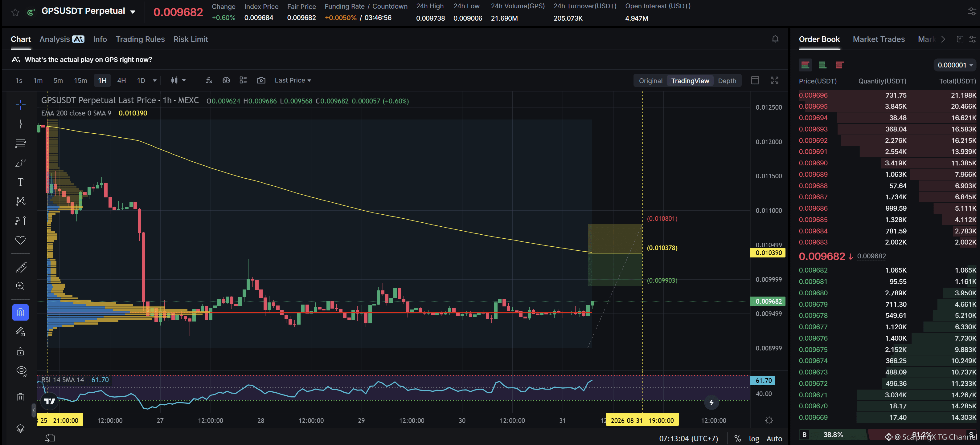Click the heart favorites icon in toolbar
Image resolution: width=980 pixels, height=445 pixels.
(21, 240)
